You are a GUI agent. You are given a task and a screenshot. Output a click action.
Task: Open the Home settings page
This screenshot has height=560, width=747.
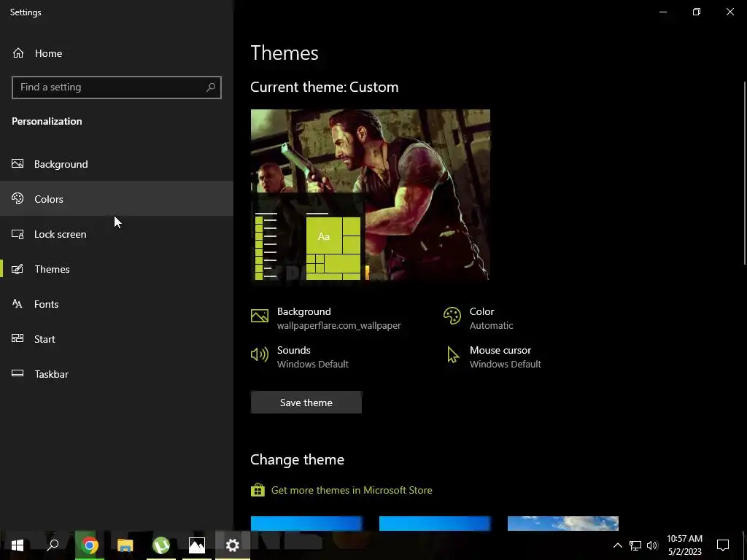click(x=117, y=53)
